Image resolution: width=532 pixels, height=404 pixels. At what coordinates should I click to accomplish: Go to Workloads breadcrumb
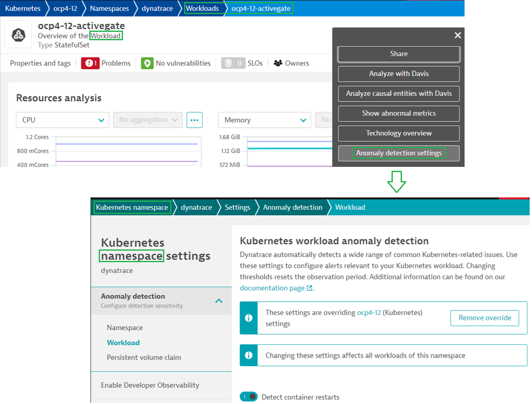pyautogui.click(x=202, y=8)
